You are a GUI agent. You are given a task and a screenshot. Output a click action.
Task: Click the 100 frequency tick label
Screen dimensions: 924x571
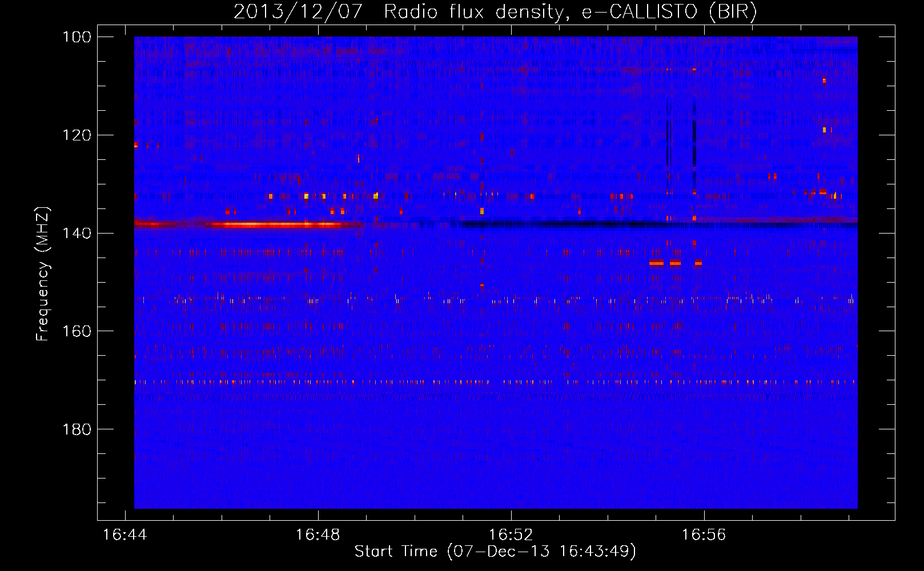[x=77, y=37]
